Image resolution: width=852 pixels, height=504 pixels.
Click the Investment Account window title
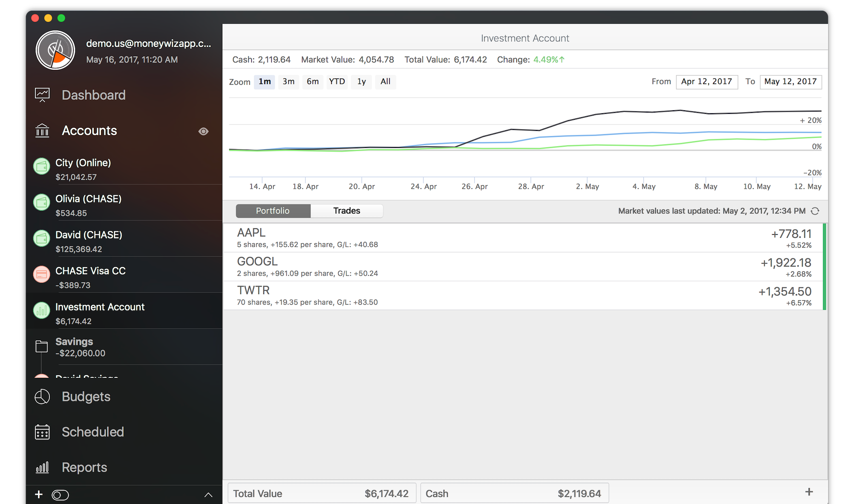tap(525, 38)
